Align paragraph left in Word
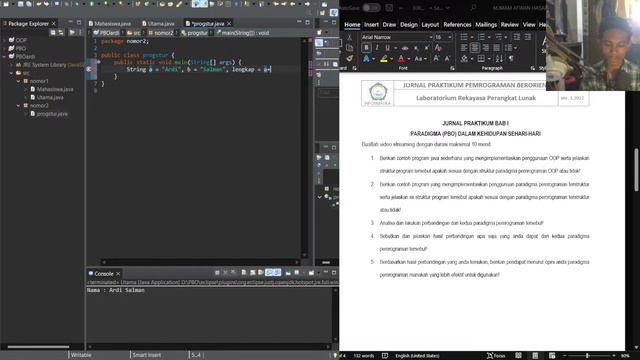The image size is (640, 360). click(464, 48)
